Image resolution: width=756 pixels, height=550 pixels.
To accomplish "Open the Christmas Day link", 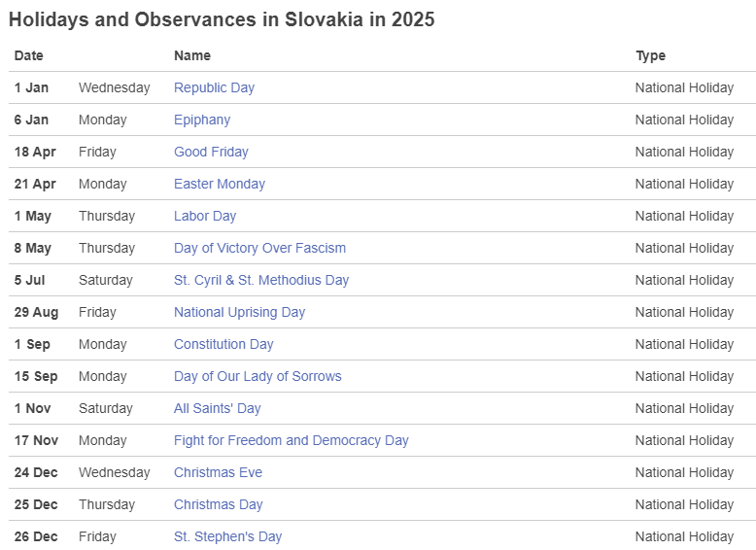I will pos(219,504).
